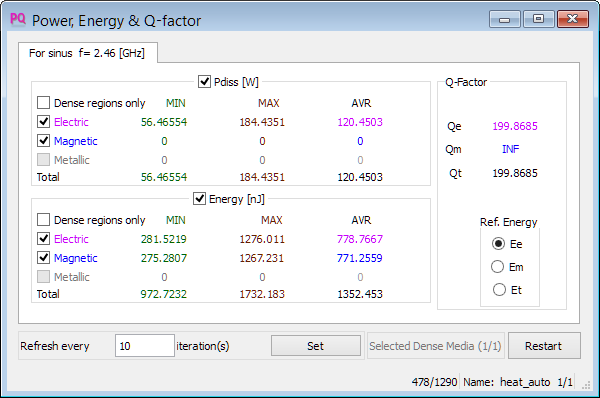The height and width of the screenshot is (398, 600).
Task: Uncheck the Pdiss [W] group checkbox
Action: coord(204,82)
